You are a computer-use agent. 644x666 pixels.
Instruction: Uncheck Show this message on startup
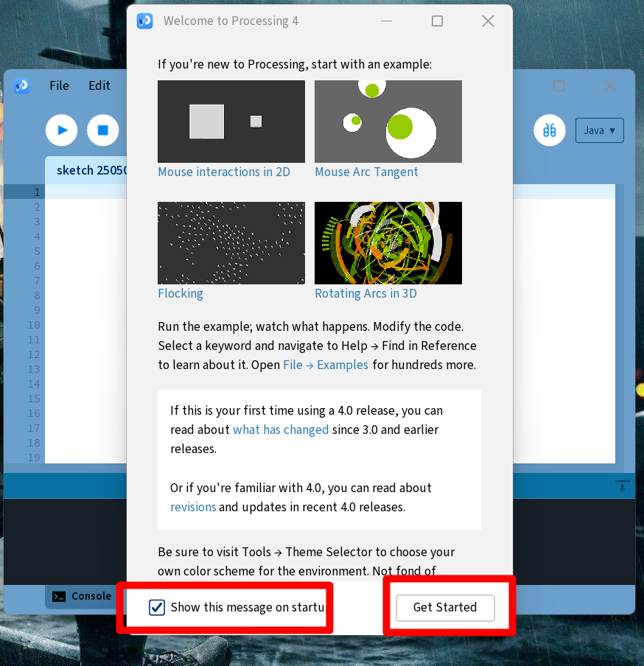coord(157,607)
